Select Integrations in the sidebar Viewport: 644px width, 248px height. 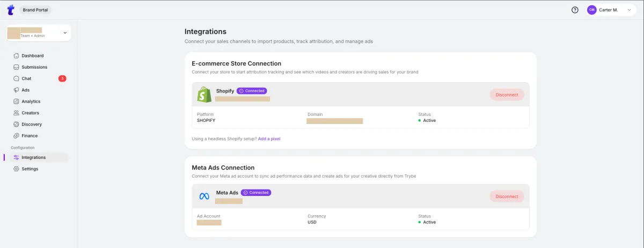click(x=33, y=157)
